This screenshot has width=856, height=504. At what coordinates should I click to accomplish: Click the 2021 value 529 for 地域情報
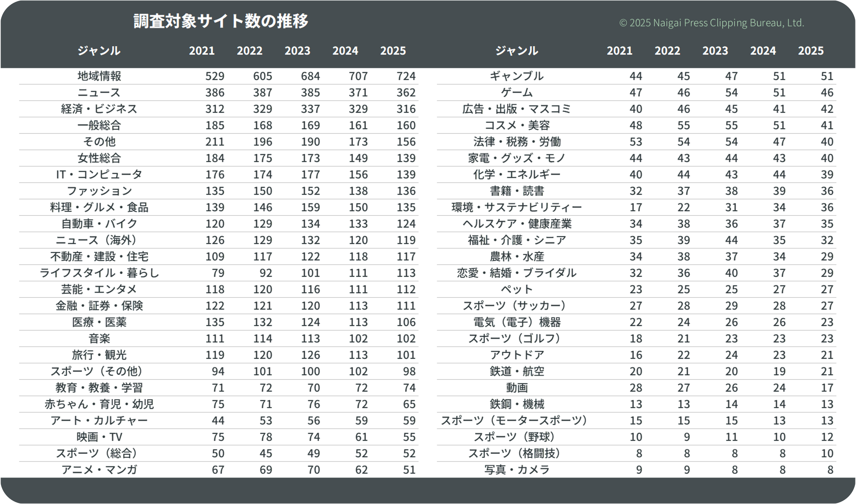[215, 76]
